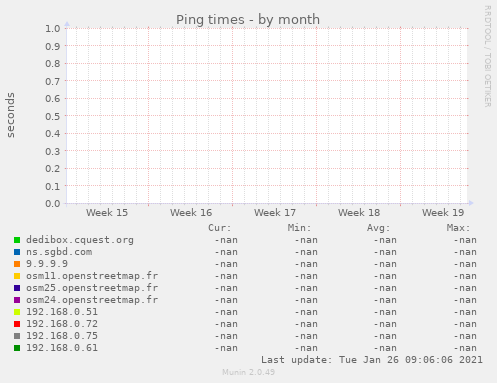Click the Cur value for dedibox.cquest.org
497x383 pixels.
(x=226, y=240)
